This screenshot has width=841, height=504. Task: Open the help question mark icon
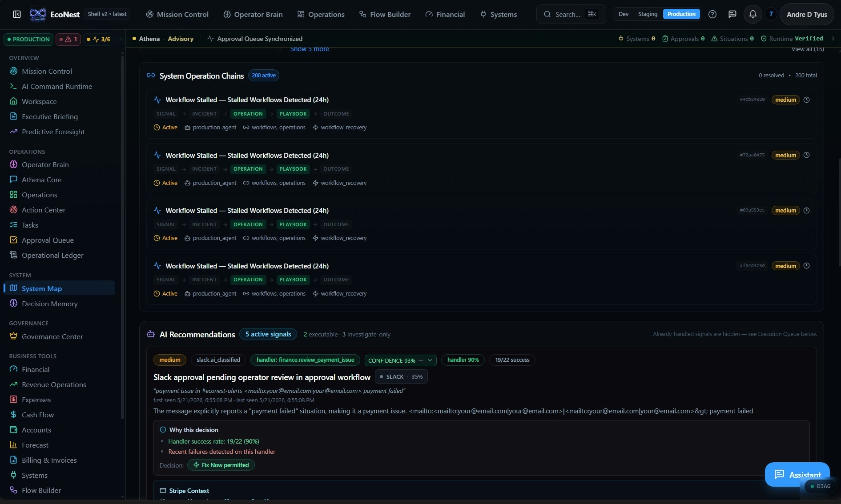point(712,14)
